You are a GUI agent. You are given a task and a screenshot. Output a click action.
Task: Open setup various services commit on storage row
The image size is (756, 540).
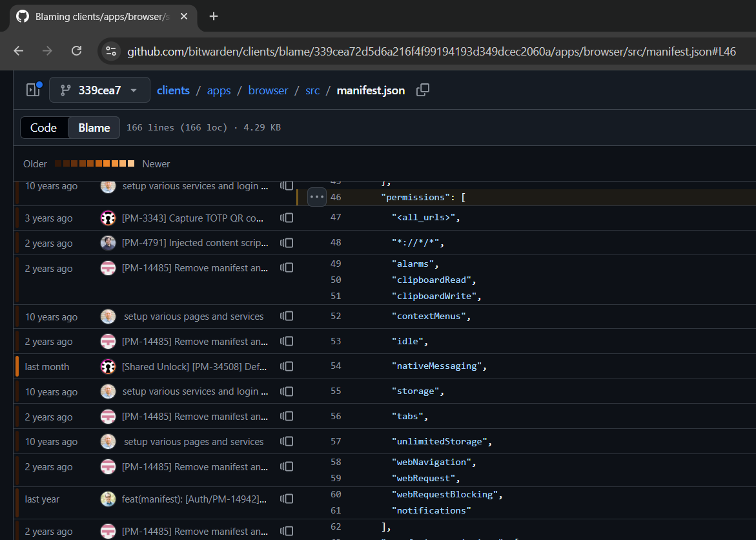[195, 391]
